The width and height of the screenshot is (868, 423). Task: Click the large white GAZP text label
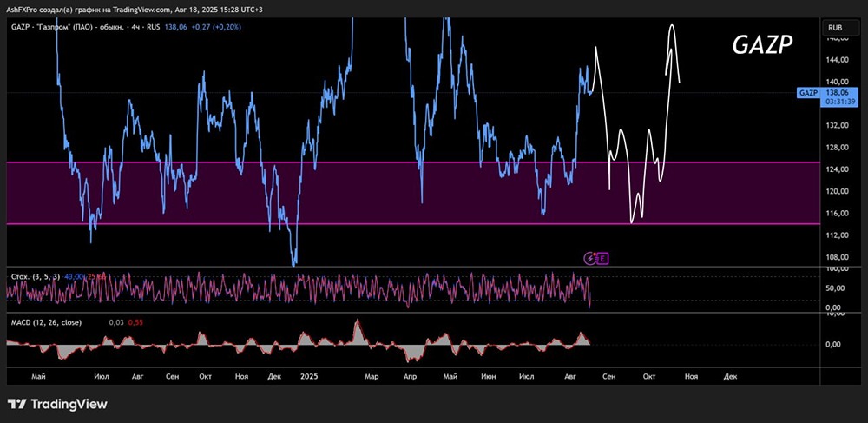pos(763,45)
